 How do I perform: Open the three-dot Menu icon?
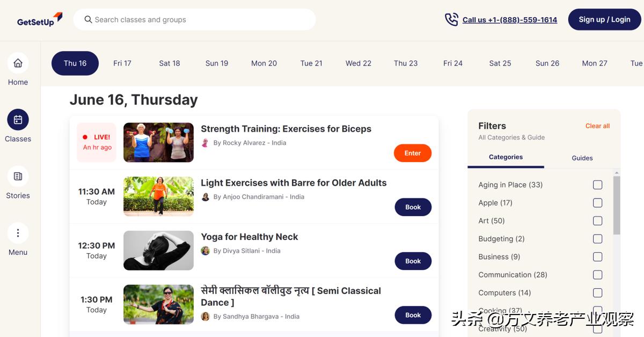pos(18,233)
